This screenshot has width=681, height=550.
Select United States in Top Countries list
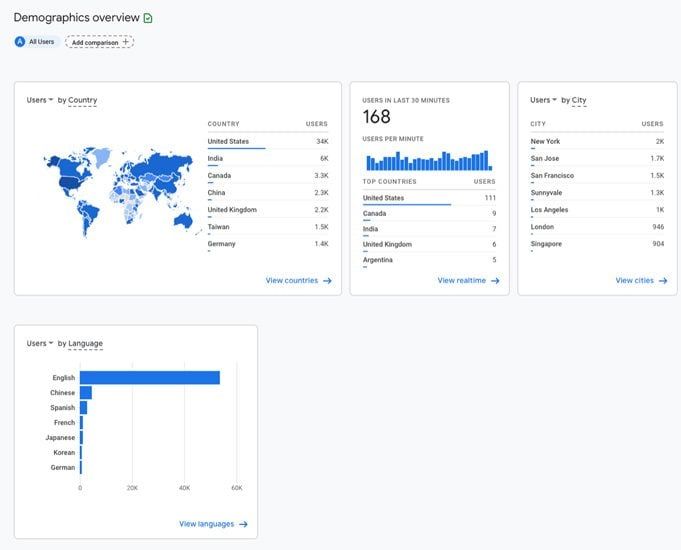point(429,198)
